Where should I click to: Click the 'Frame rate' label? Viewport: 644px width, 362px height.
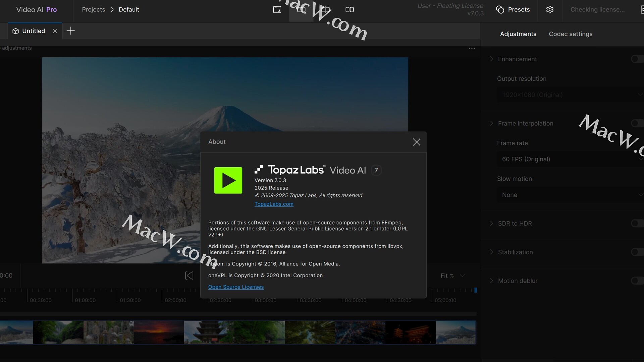coord(512,143)
